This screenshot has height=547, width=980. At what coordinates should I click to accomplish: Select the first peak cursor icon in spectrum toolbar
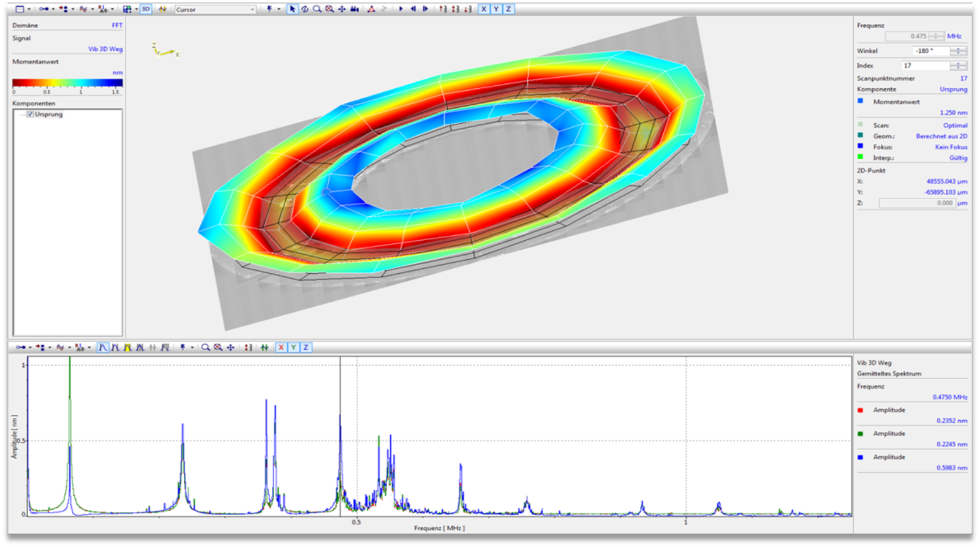[103, 347]
